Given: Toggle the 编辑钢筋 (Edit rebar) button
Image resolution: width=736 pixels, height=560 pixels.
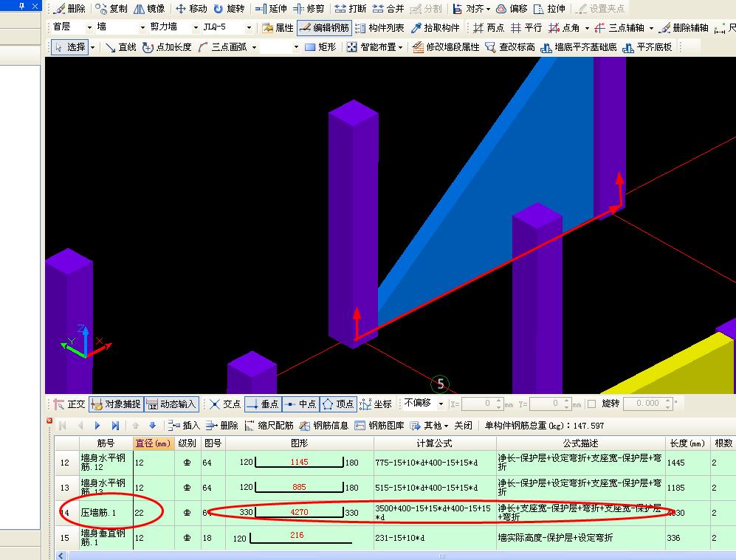Looking at the screenshot, I should (324, 28).
